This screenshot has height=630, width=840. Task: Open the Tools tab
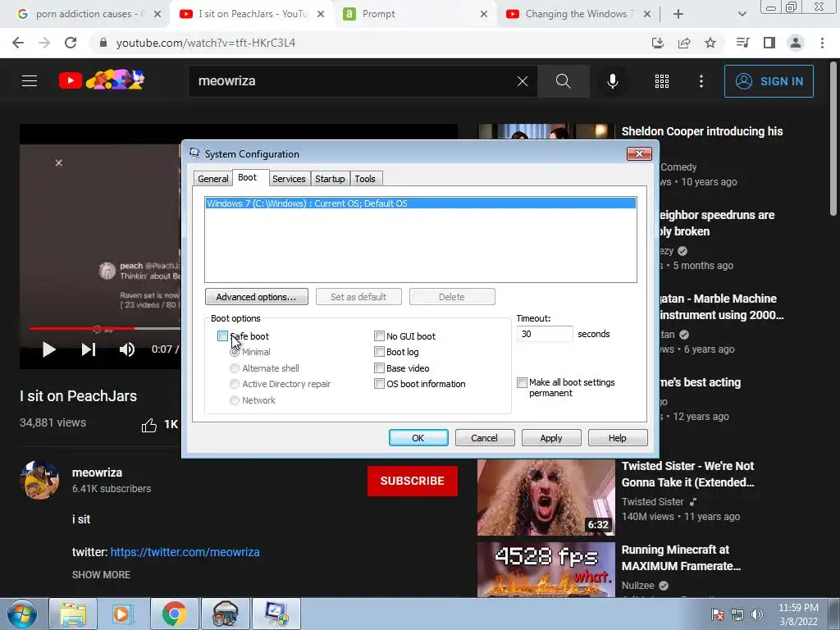click(365, 179)
